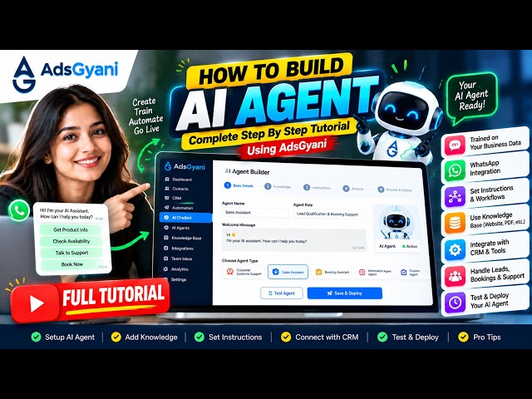The width and height of the screenshot is (532, 399).
Task: Click the Pro Tips checkmark
Action: [464, 337]
